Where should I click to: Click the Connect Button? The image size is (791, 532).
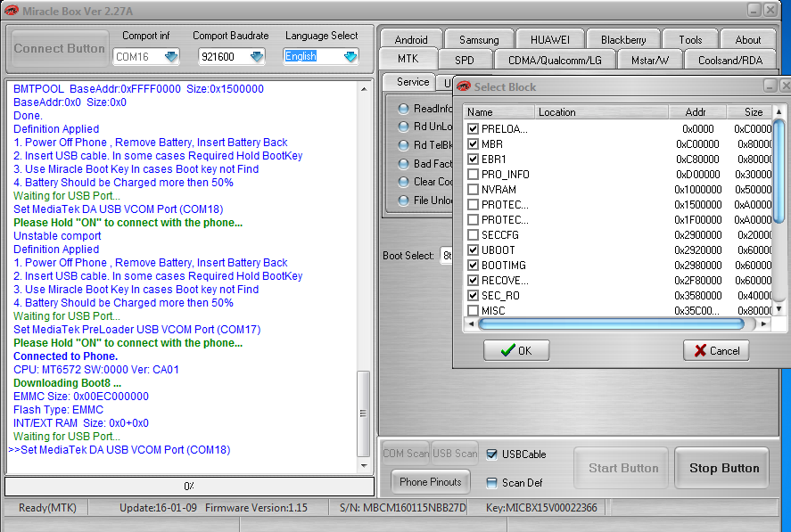coord(60,48)
